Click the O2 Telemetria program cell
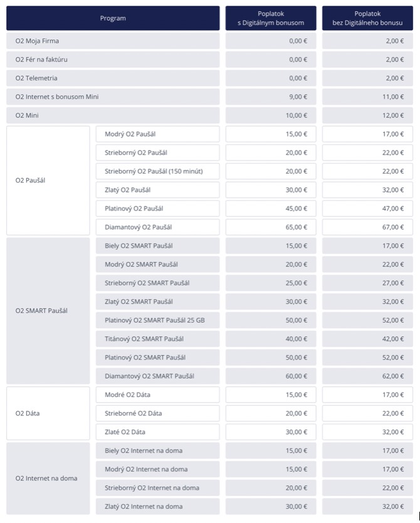Image resolution: width=420 pixels, height=523 pixels. click(113, 78)
